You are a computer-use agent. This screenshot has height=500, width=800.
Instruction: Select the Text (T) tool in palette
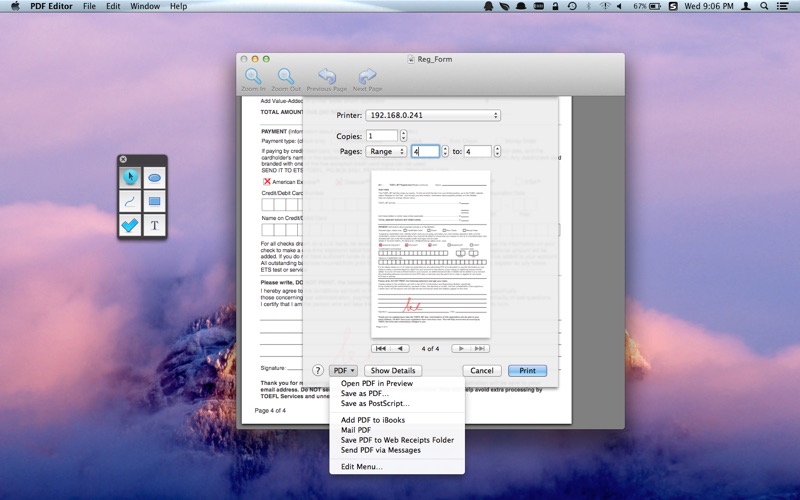pyautogui.click(x=155, y=225)
